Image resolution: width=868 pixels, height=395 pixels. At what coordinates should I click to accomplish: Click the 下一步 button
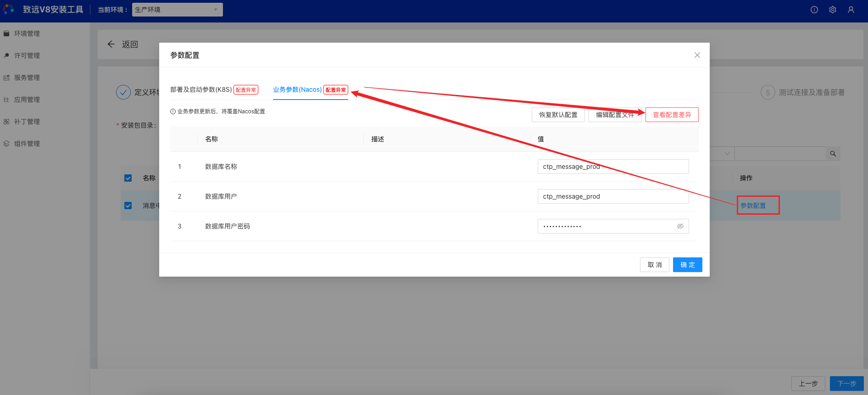847,384
